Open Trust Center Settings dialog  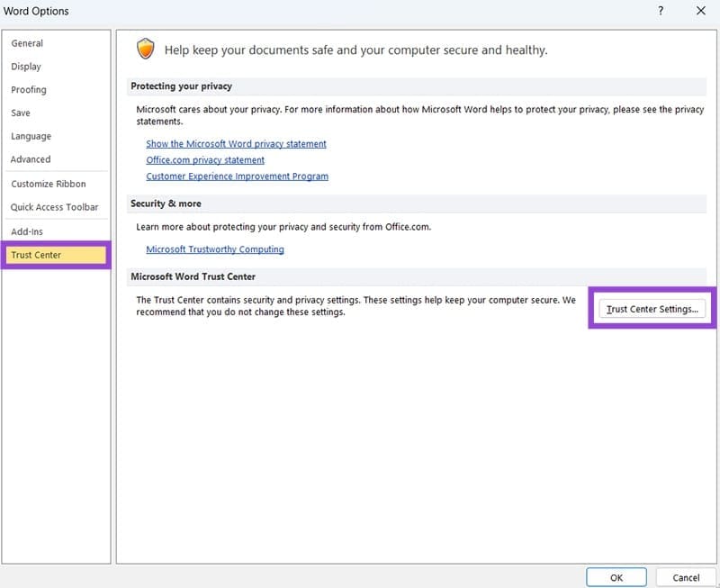pos(652,309)
